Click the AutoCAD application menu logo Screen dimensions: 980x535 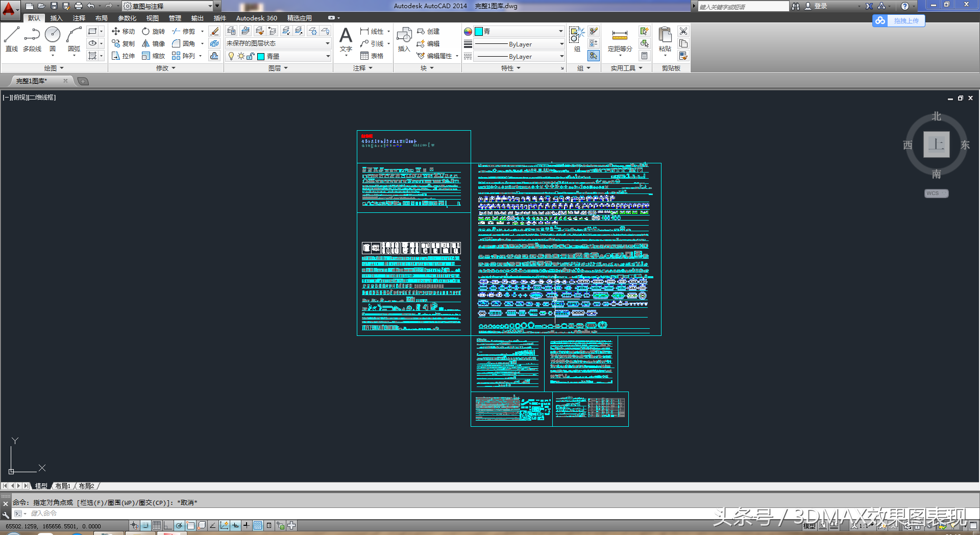(x=9, y=10)
